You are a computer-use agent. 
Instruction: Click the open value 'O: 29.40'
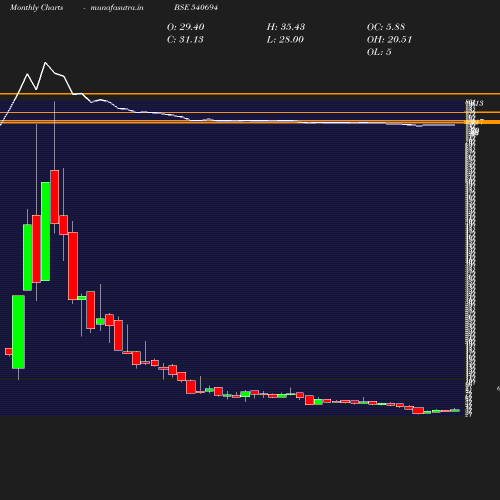pos(185,27)
